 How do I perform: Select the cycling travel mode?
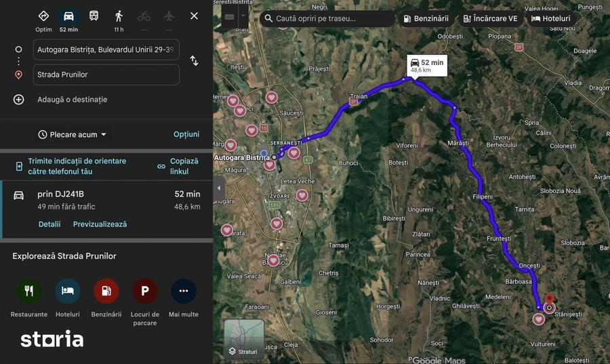144,17
